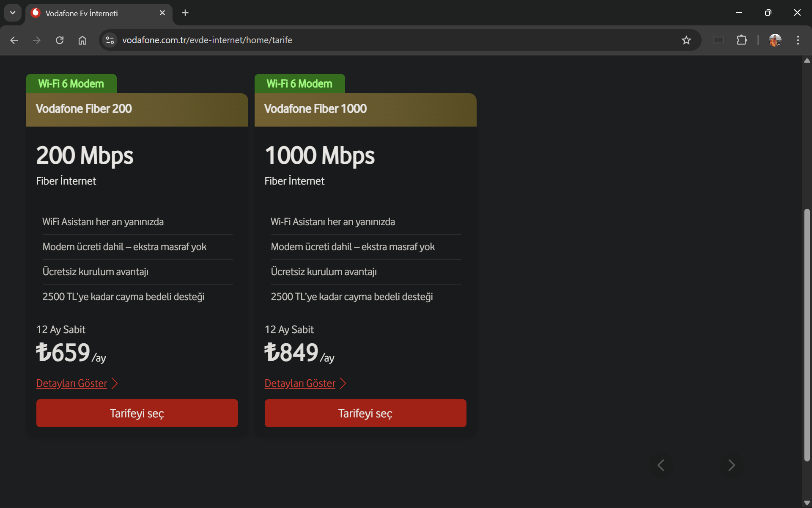Open the Chrome three-dot menu
The height and width of the screenshot is (508, 812).
[x=798, y=40]
